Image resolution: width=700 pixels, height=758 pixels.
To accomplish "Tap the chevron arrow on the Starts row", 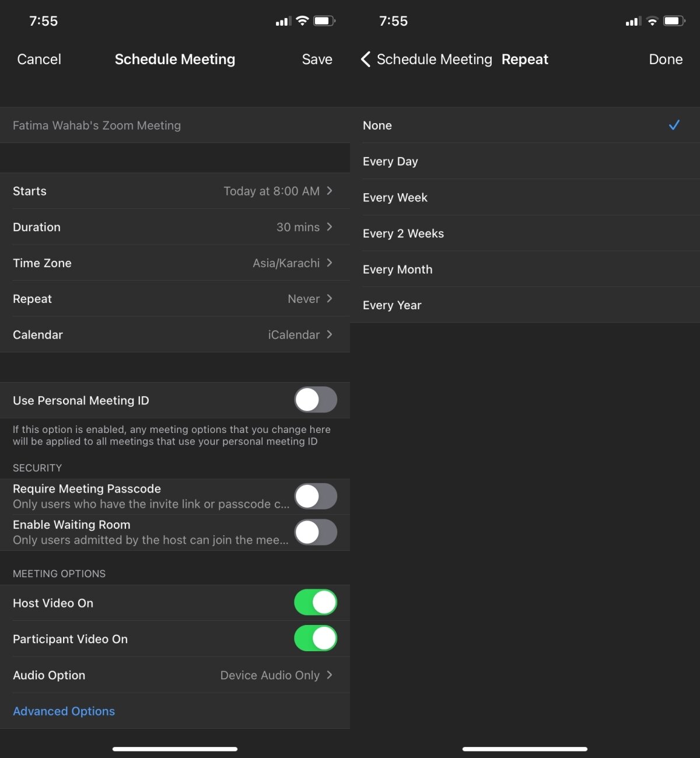I will (x=330, y=191).
